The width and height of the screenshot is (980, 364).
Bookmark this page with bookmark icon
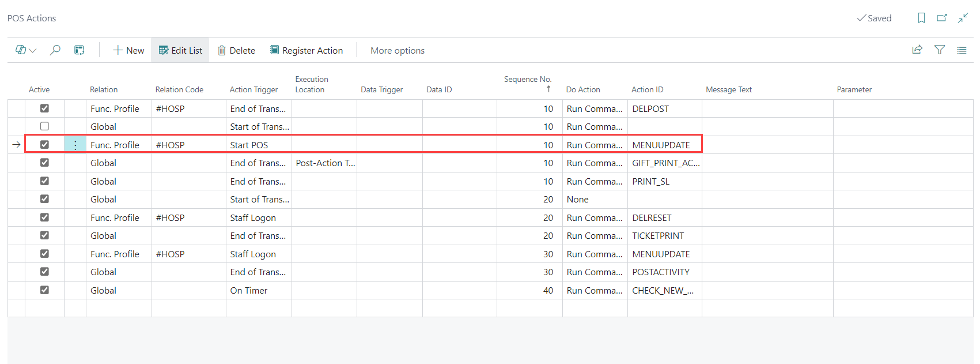921,18
